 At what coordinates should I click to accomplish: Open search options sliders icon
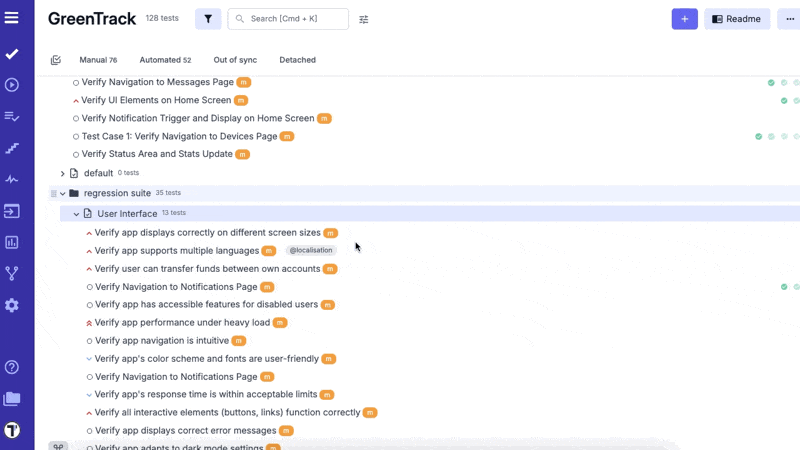coord(364,19)
